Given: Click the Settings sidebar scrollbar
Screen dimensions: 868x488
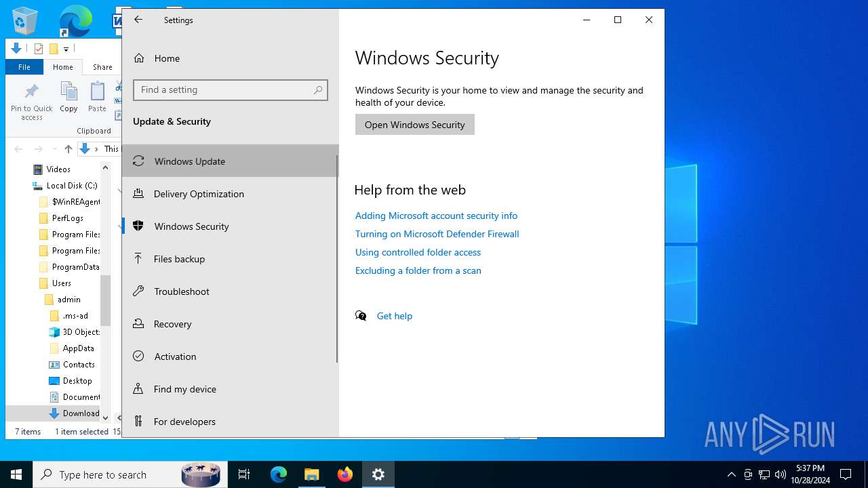Looking at the screenshot, I should tap(338, 259).
